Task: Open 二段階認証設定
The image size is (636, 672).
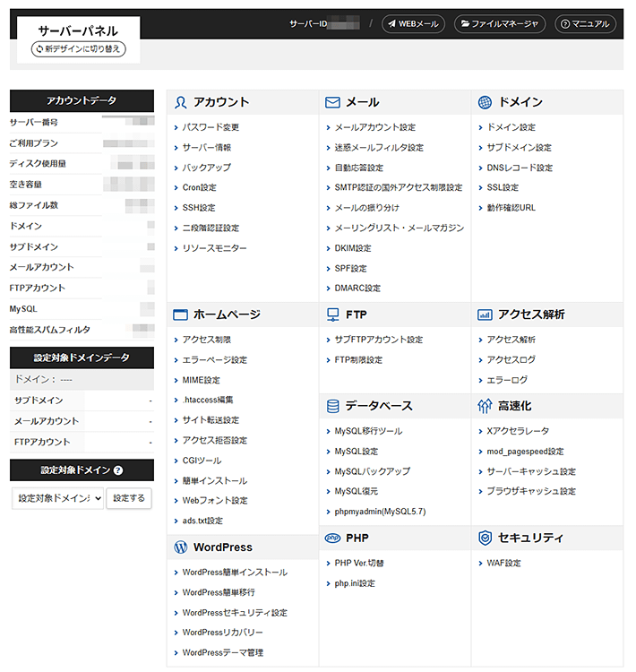Action: coord(211,228)
